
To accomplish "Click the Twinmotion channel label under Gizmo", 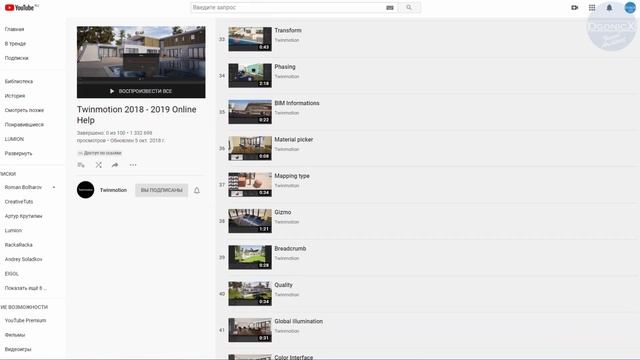I will coord(287,222).
